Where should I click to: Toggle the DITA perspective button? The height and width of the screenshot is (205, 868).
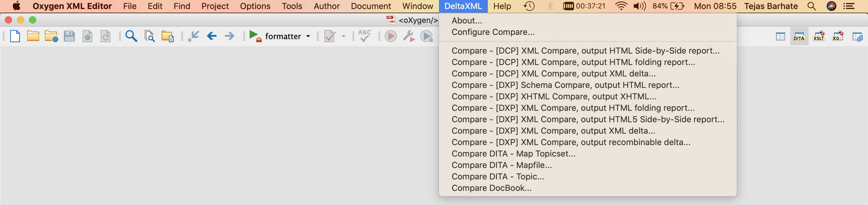pos(799,36)
